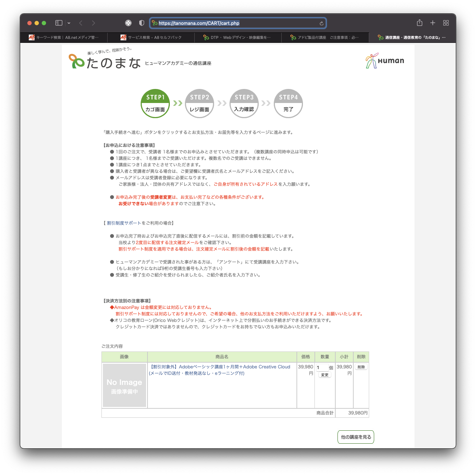Open the Share icon in toolbar
476x475 pixels.
pyautogui.click(x=420, y=23)
